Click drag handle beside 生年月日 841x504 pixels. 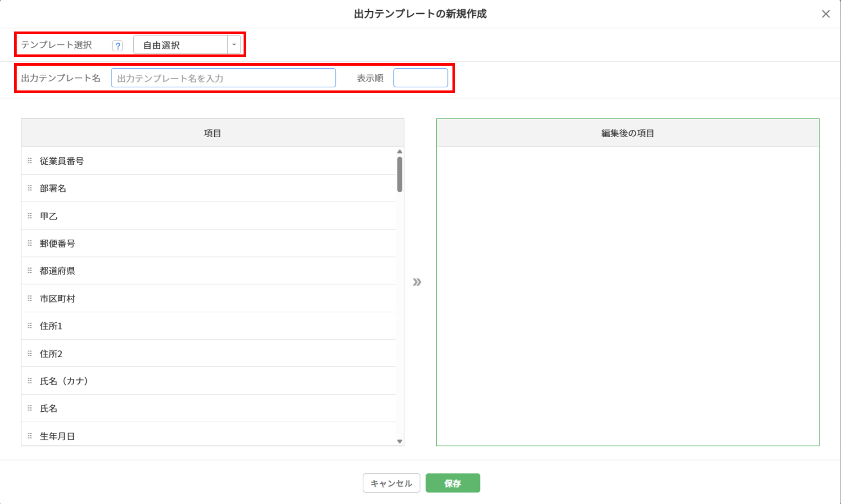(30, 436)
